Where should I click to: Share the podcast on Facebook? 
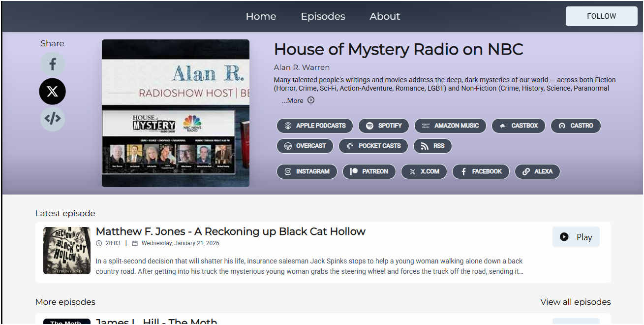[x=52, y=64]
